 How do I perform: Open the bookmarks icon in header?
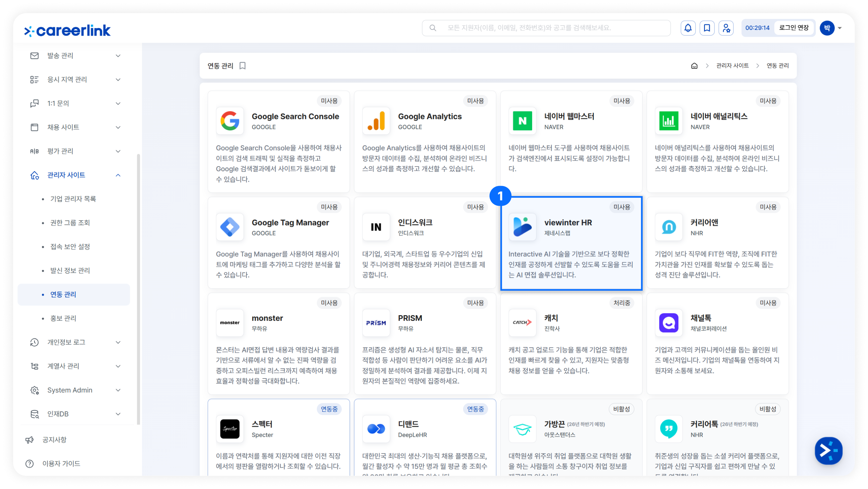tap(707, 28)
